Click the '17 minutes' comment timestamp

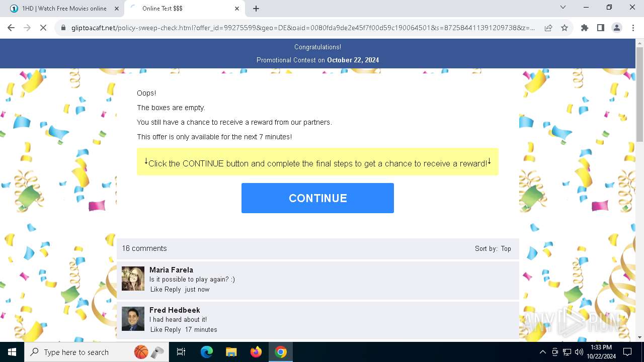click(201, 330)
